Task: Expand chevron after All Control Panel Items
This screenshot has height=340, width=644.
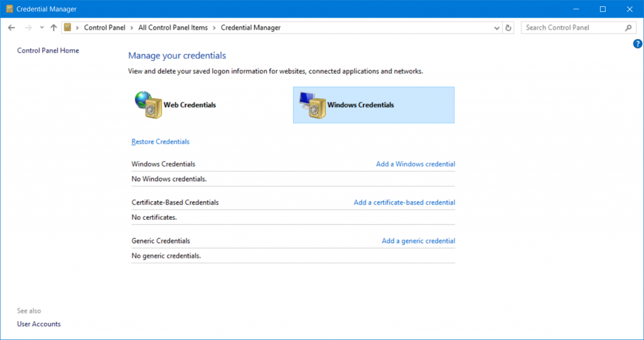Action: point(214,28)
